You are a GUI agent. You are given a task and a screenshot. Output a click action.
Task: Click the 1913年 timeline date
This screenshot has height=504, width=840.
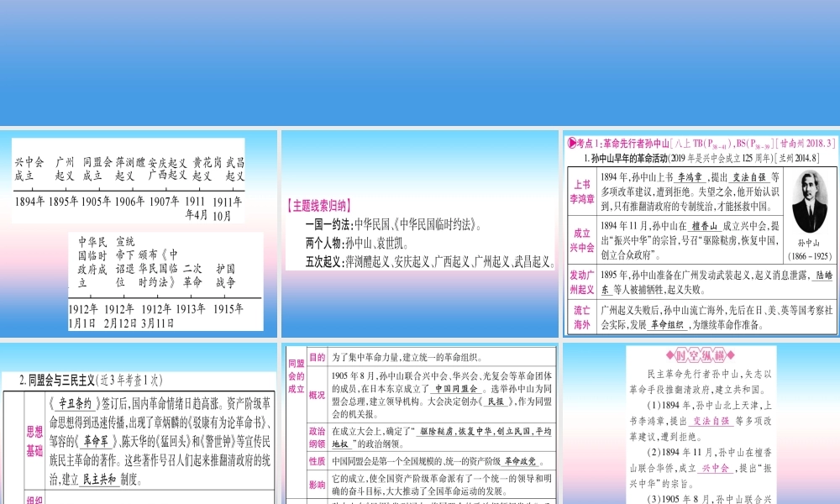pos(192,309)
